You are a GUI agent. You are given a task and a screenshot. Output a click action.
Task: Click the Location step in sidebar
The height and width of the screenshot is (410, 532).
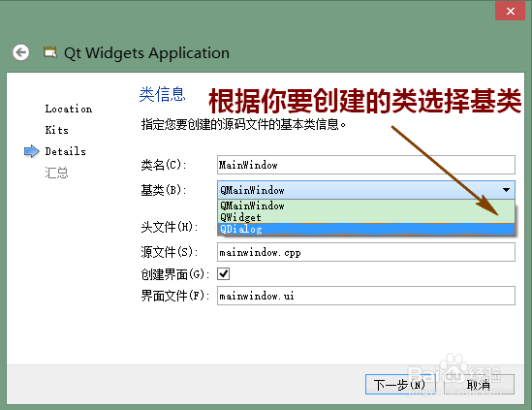click(x=69, y=109)
